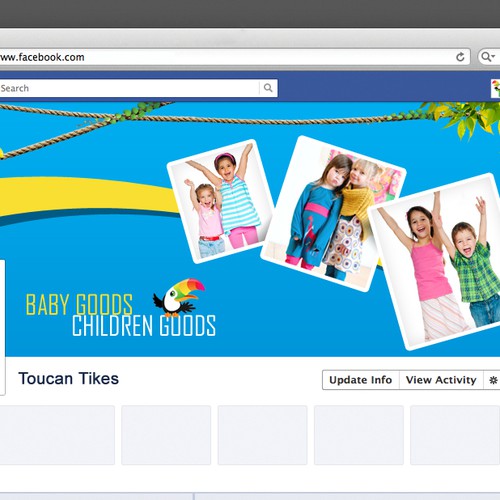Open the toucan profile icon in the blue bar
This screenshot has height=500, width=500.
point(496,88)
